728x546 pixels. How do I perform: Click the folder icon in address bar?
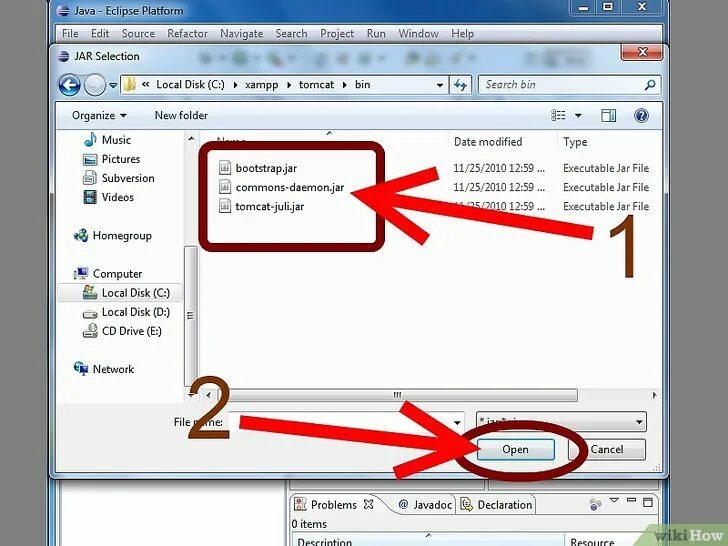pyautogui.click(x=130, y=84)
